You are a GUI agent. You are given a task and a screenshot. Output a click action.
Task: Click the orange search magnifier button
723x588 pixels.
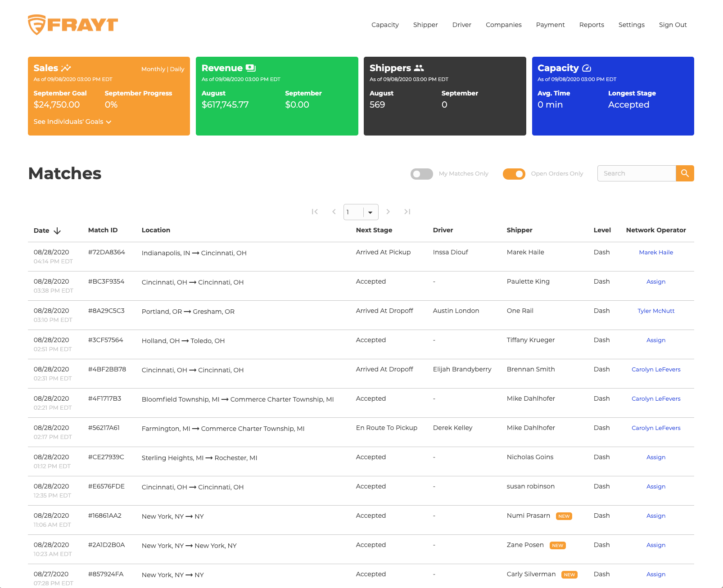685,173
